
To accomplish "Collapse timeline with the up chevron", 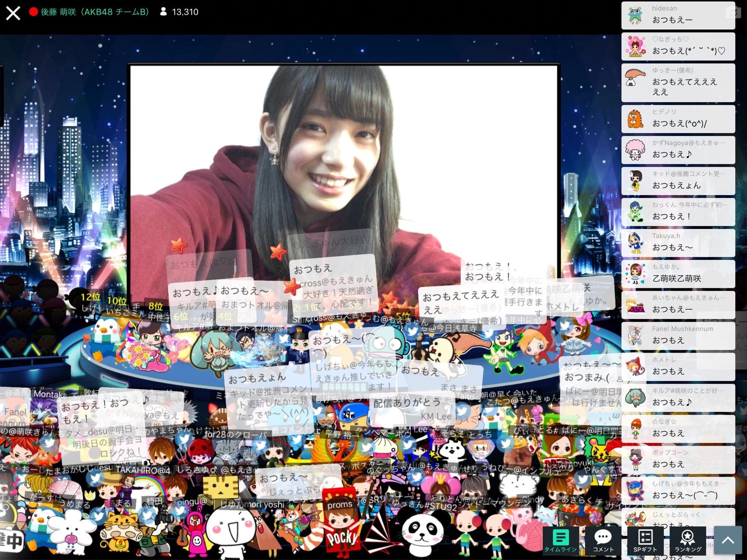I will 728,540.
